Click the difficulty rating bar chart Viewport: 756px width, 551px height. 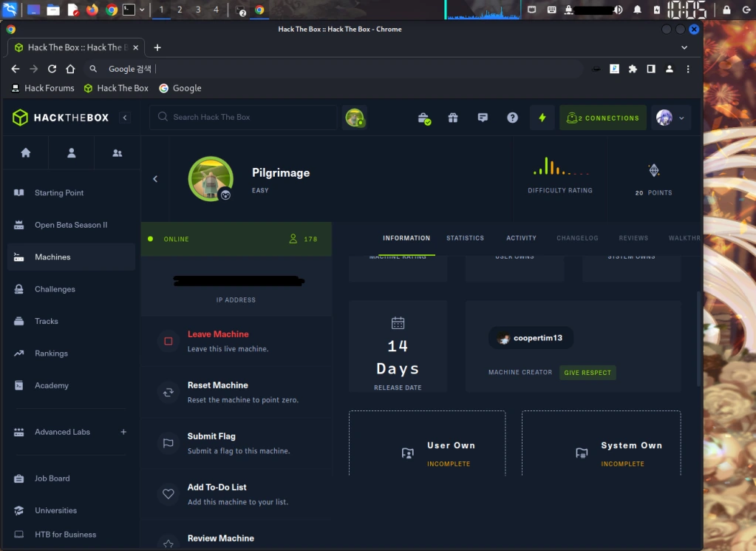pos(560,166)
